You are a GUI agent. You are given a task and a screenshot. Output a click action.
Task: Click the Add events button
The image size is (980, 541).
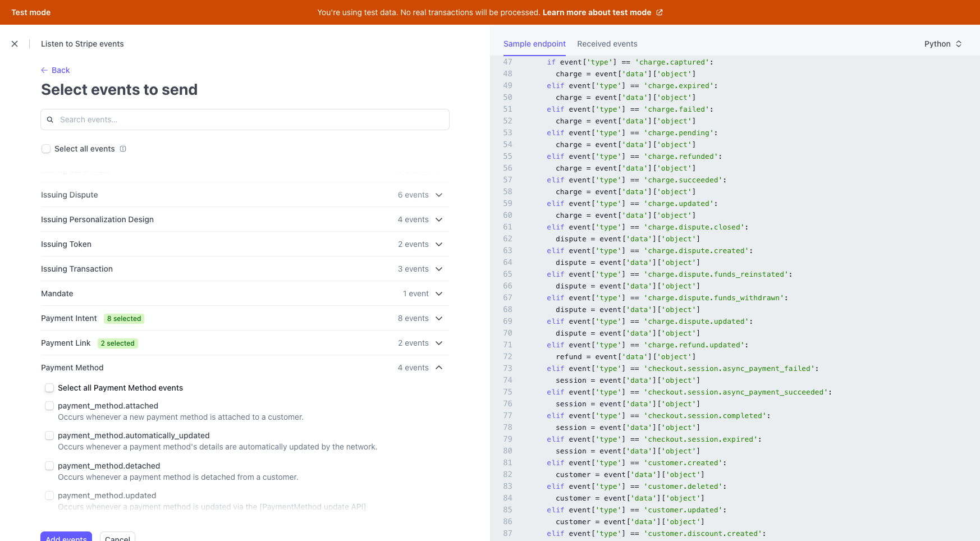(66, 537)
